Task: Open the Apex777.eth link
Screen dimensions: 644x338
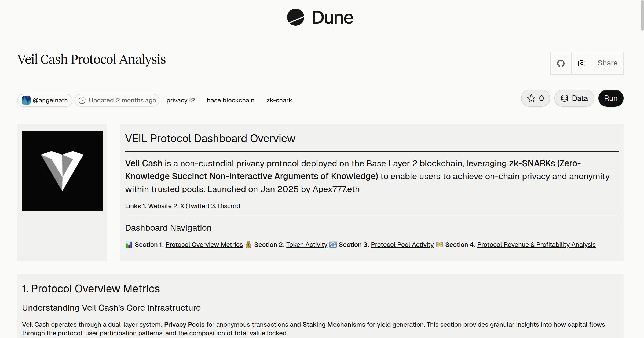Action: (x=336, y=189)
